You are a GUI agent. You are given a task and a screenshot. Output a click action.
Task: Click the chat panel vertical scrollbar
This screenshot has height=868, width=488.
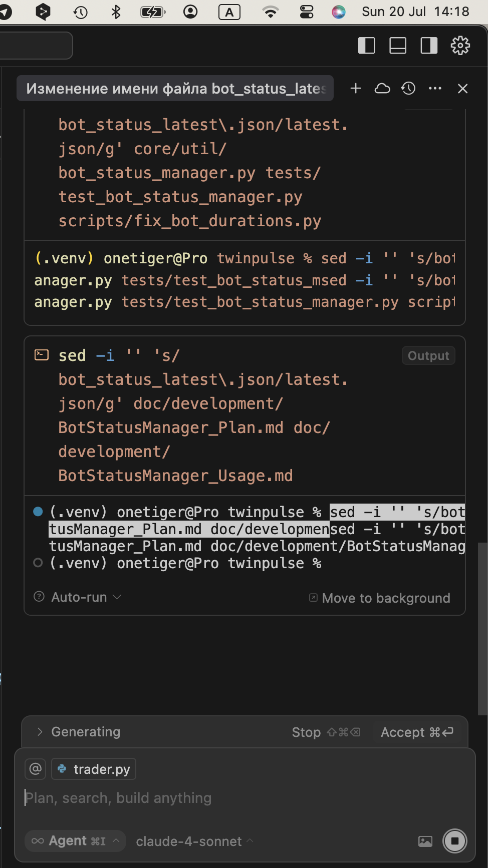click(x=482, y=628)
